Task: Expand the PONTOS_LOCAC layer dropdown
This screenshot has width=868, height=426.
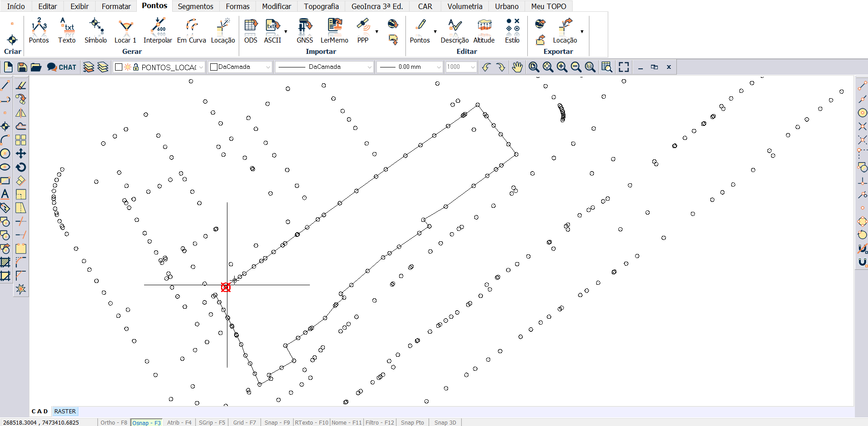Action: [x=201, y=67]
